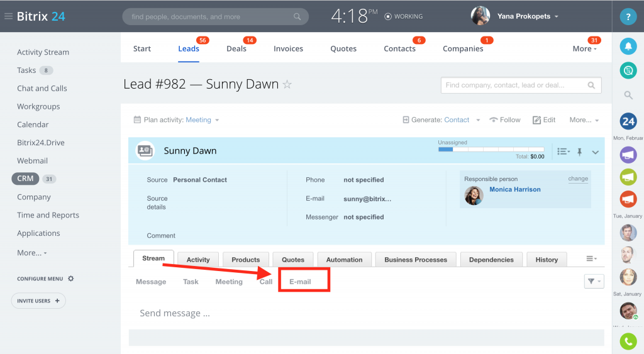Expand the Yana Prokopets user dropdown
Screen dimensions: 644x354
557,17
